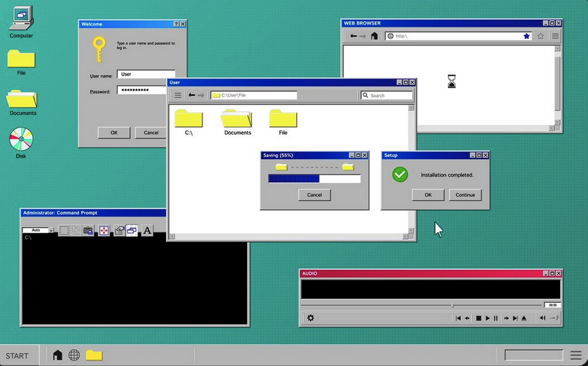Click the Font 'A' icon in Command Prompt

click(x=147, y=230)
